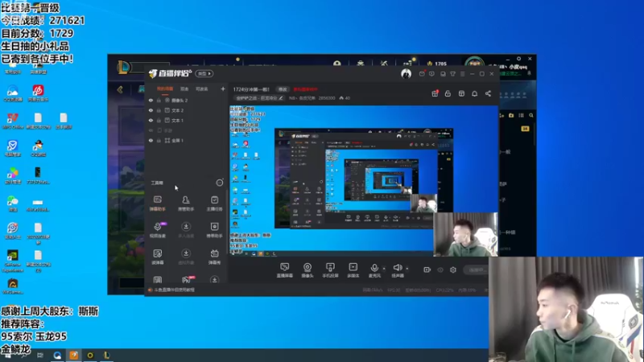Open the GeForce Experience desktop shortcut
Image resolution: width=644 pixels, height=362 pixels.
(x=12, y=260)
